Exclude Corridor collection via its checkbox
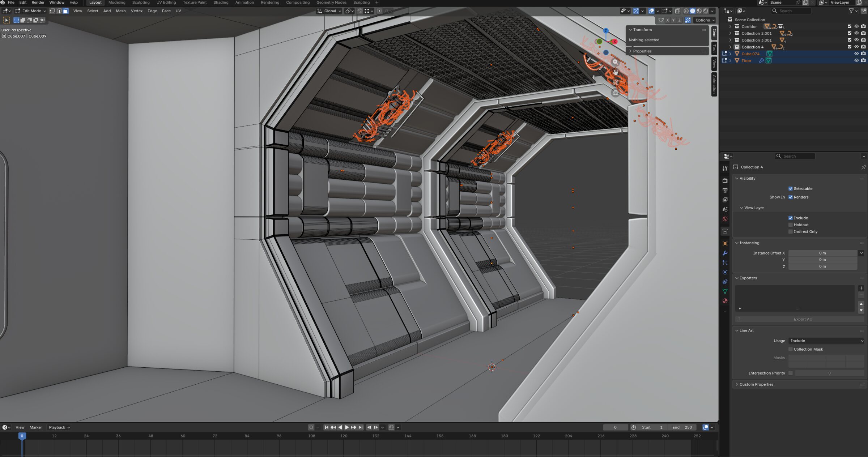The width and height of the screenshot is (868, 457). point(850,26)
